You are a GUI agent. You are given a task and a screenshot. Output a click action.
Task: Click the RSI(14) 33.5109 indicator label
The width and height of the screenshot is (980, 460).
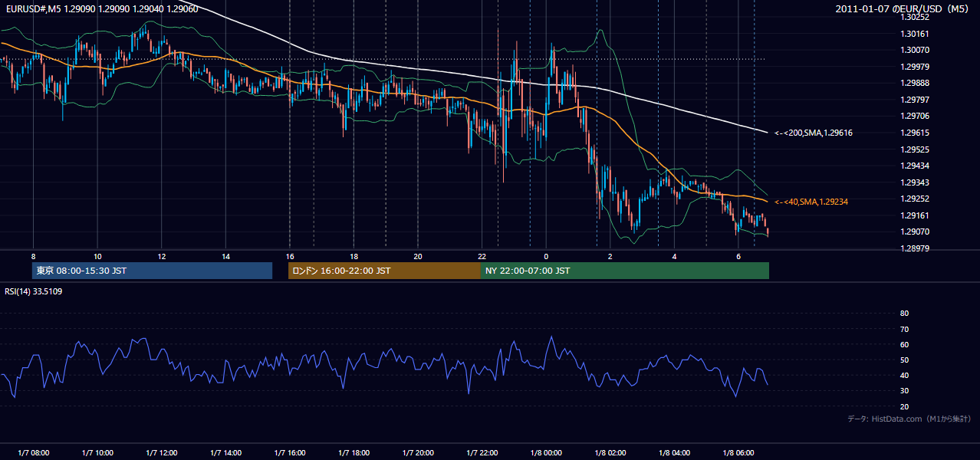[34, 291]
